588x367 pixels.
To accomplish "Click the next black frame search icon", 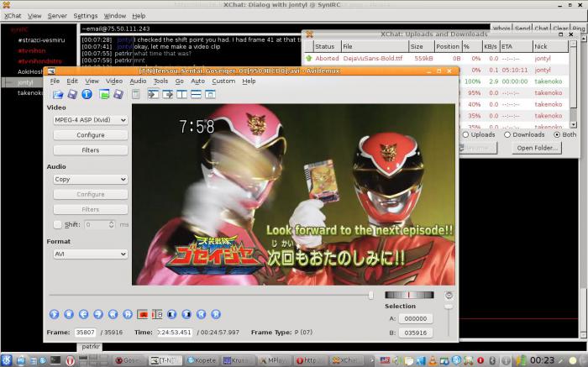I will pos(186,314).
